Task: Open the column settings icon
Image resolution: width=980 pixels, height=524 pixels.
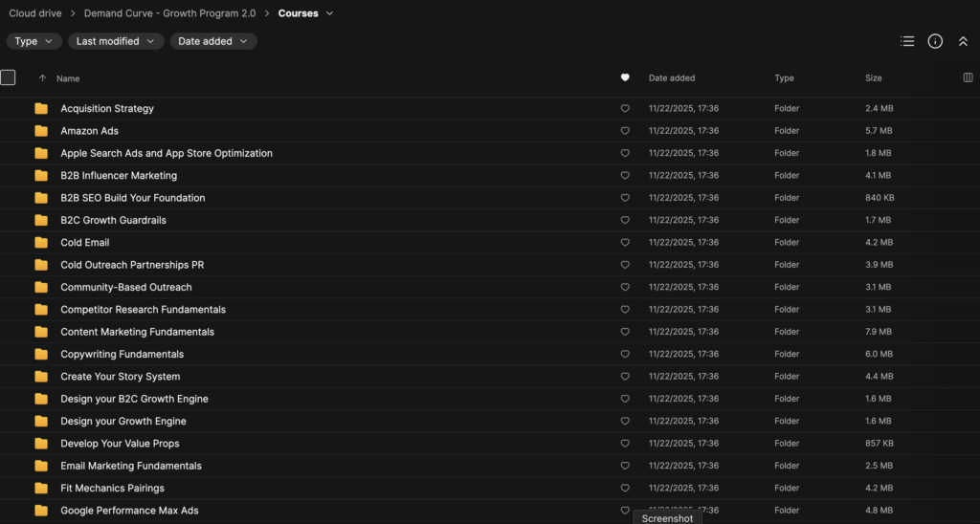Action: point(968,77)
